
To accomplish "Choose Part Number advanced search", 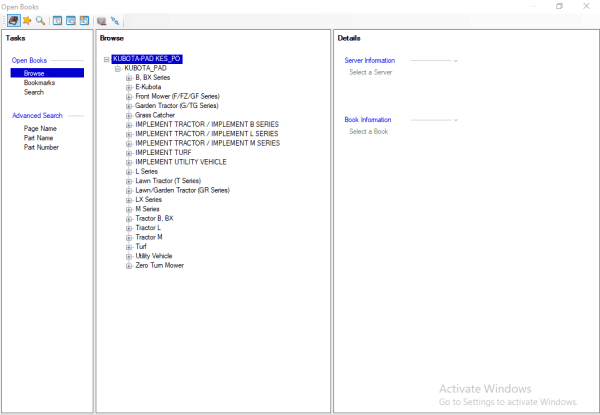I will [41, 147].
